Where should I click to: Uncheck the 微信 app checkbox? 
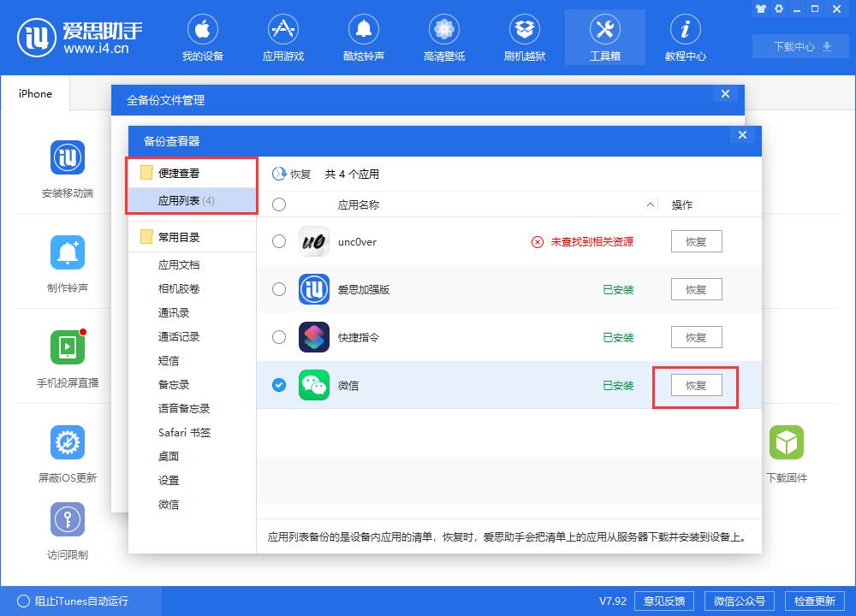click(x=279, y=385)
